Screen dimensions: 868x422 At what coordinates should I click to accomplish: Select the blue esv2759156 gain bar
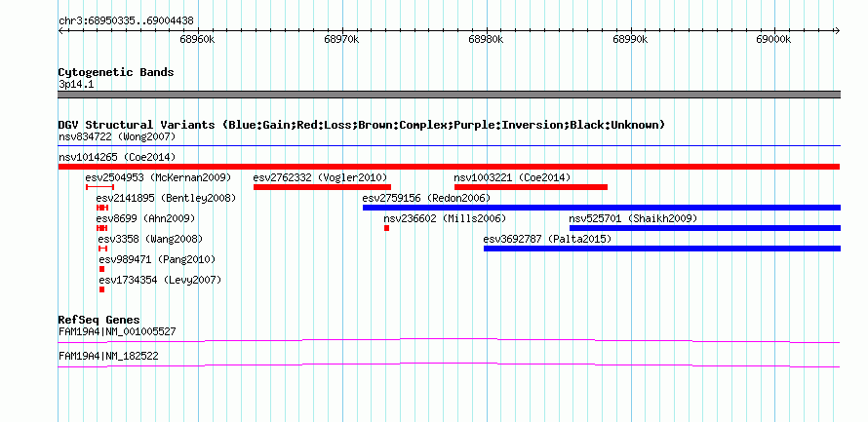tap(602, 208)
